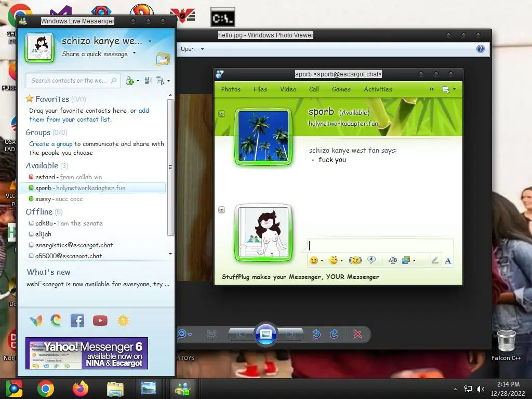
Task: Click the voice clip icon in chat
Action: tap(371, 260)
